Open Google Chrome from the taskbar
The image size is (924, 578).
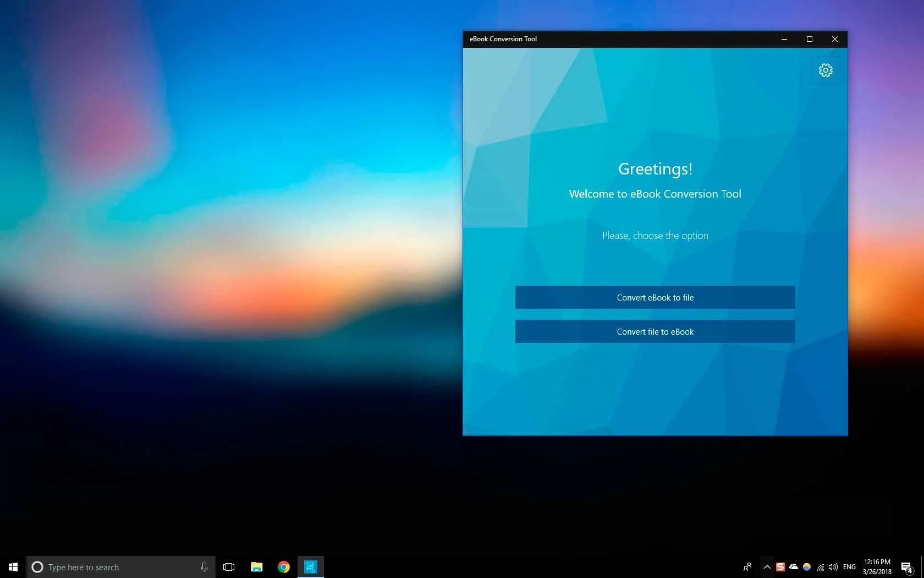284,567
